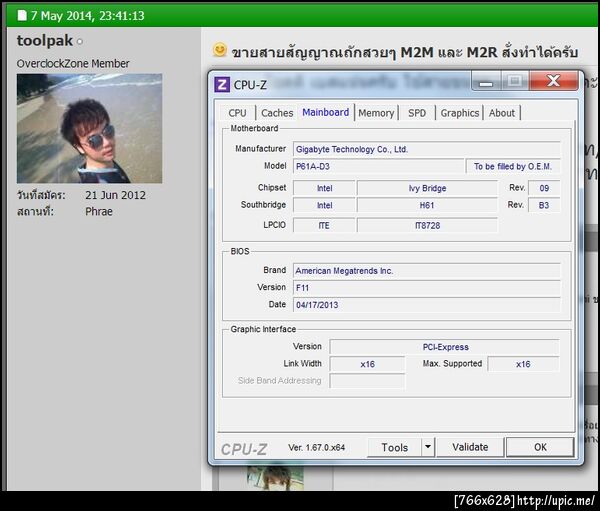The image size is (600, 511).
Task: Click the CPU-Z title bar logo icon
Action: click(222, 85)
